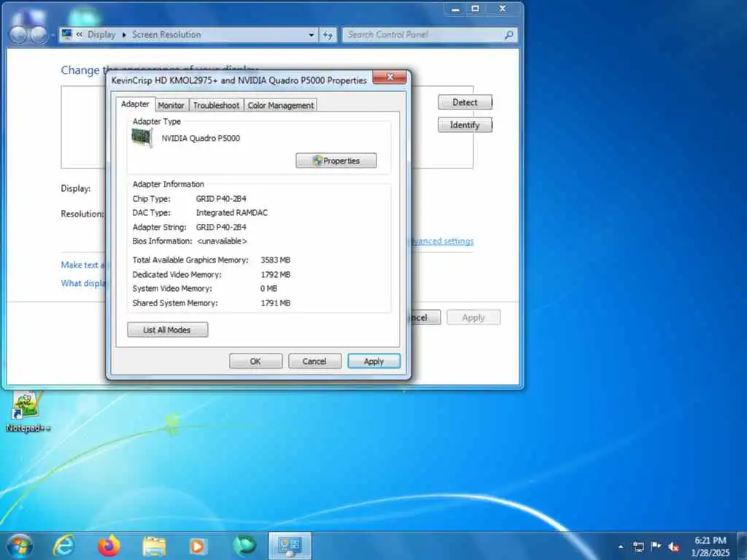Open the Color Management tab
The width and height of the screenshot is (747, 560).
pos(281,105)
